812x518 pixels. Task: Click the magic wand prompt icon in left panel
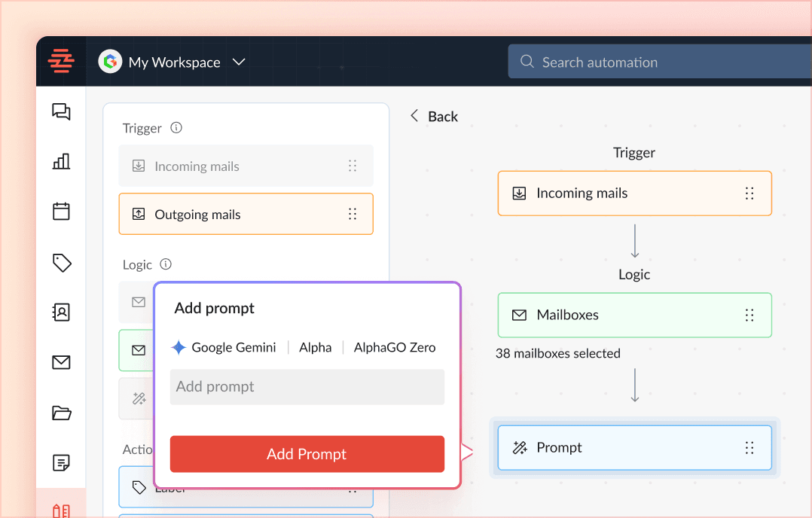click(139, 398)
